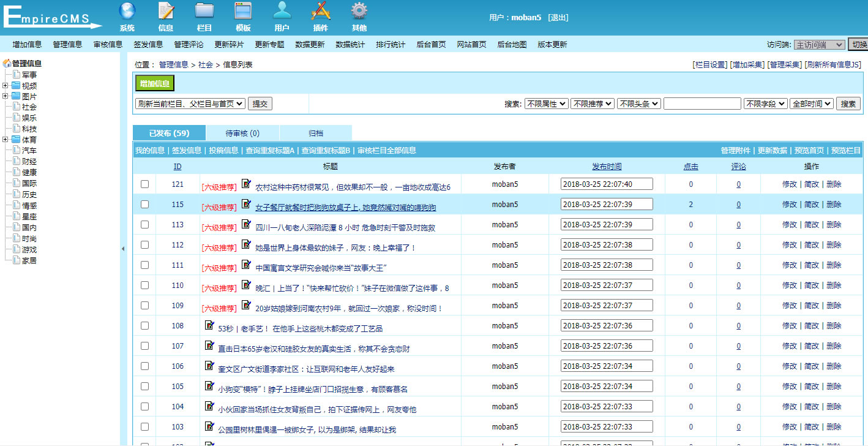
Task: Check the box for row ID 108
Action: click(144, 325)
